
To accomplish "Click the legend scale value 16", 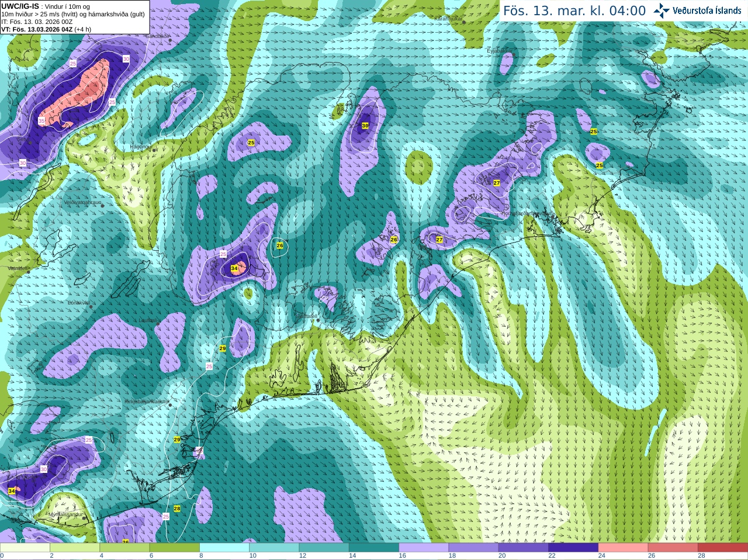I will pyautogui.click(x=402, y=556).
